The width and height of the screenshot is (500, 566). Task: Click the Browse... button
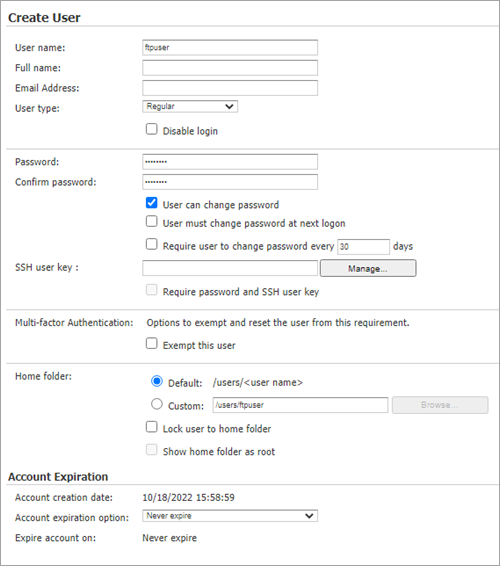click(x=440, y=405)
